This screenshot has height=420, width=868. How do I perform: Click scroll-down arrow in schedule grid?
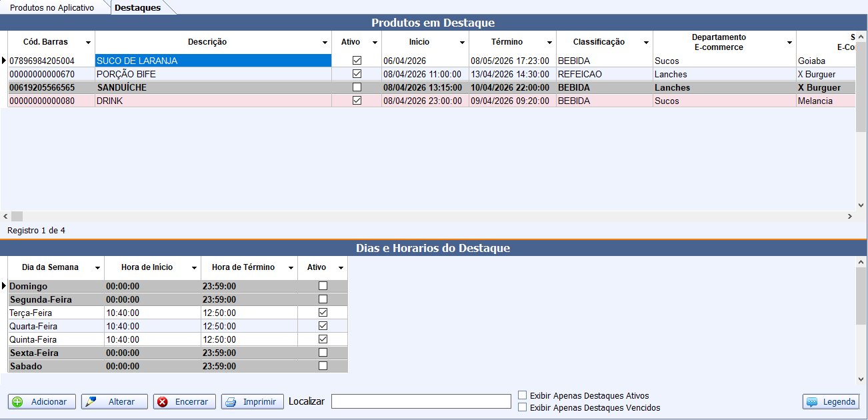[861, 379]
